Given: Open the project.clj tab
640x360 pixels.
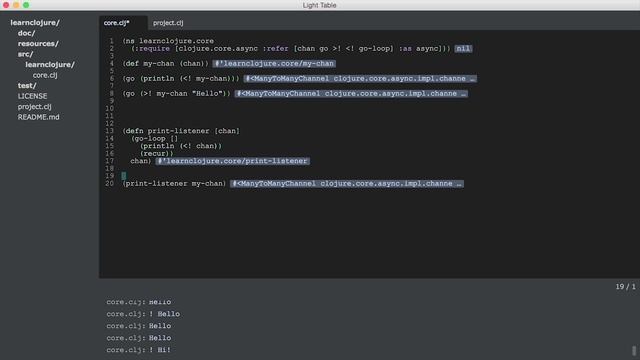Looking at the screenshot, I should [168, 23].
